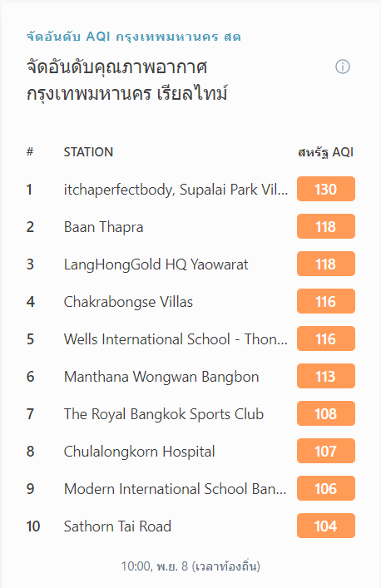Select Manthana Wongwan Bangbon station
381x588 pixels.
[x=161, y=377]
